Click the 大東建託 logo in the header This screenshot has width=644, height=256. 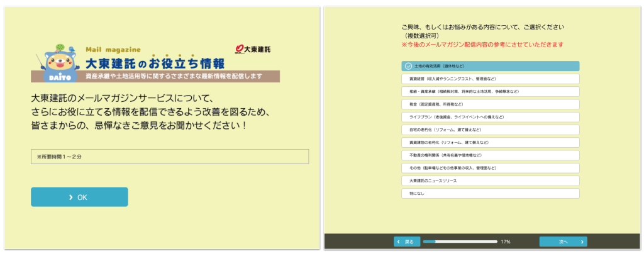pos(252,48)
